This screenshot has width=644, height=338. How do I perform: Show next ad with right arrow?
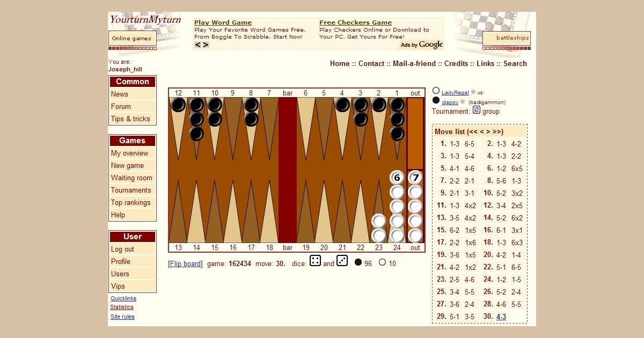tap(206, 45)
